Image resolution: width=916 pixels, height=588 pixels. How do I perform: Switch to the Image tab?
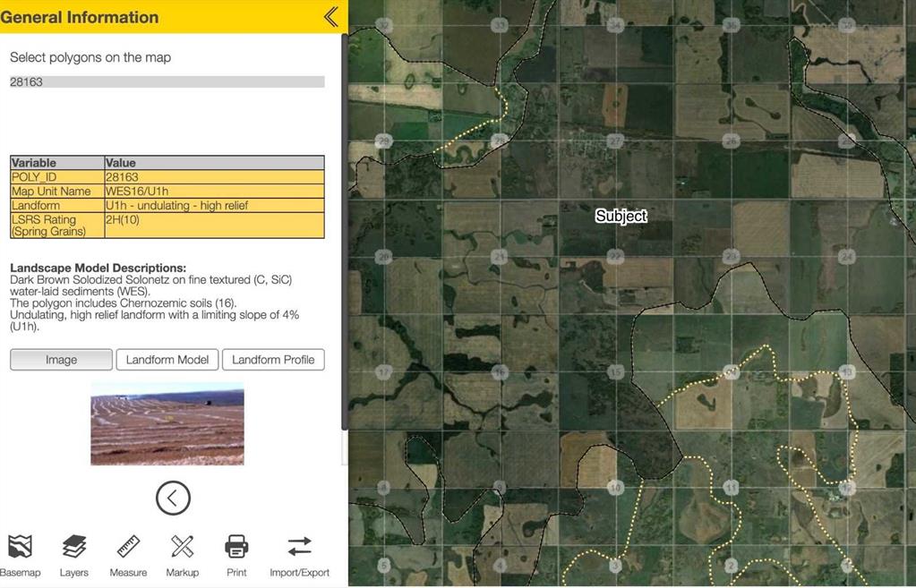coord(61,360)
